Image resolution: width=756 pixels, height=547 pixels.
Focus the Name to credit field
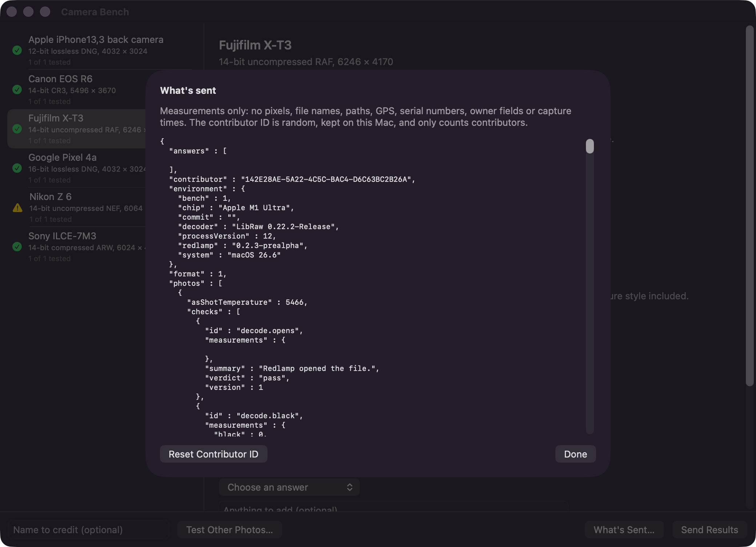click(89, 530)
